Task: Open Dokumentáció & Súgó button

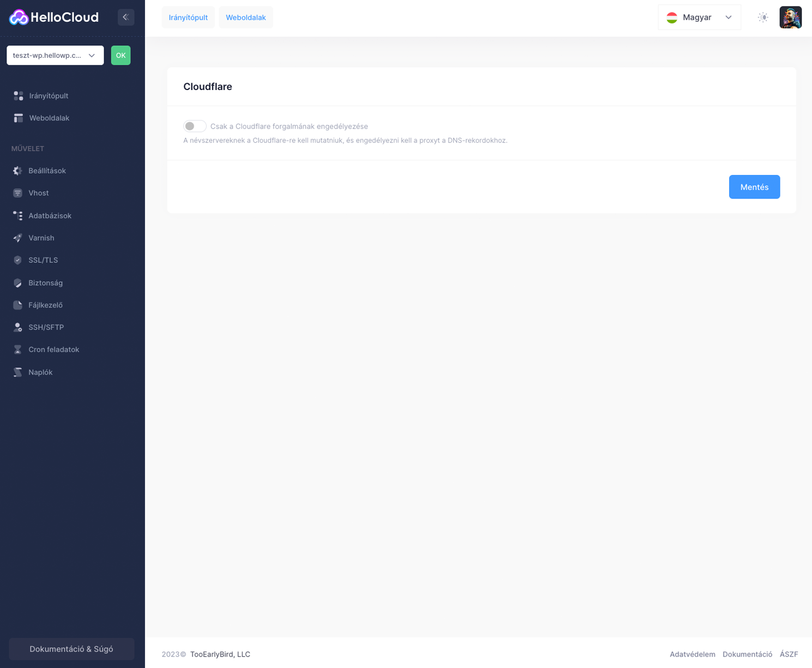Action: pyautogui.click(x=71, y=649)
